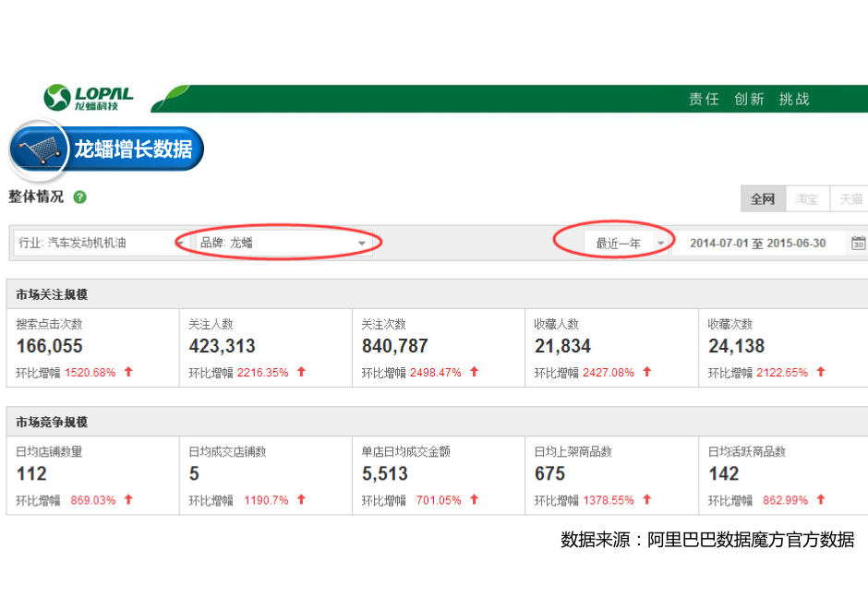Click the 整体情况 heading
Viewport: 868px width, 609px height.
36,197
